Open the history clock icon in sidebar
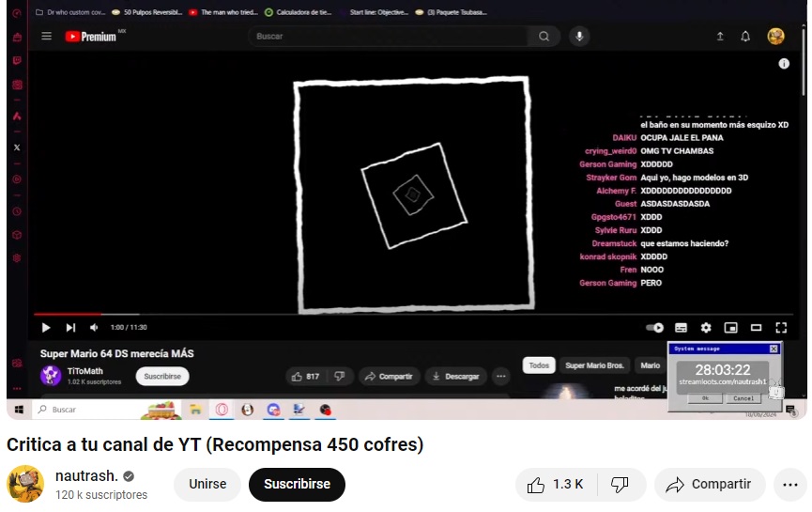This screenshot has height=512, width=812. pyautogui.click(x=17, y=211)
